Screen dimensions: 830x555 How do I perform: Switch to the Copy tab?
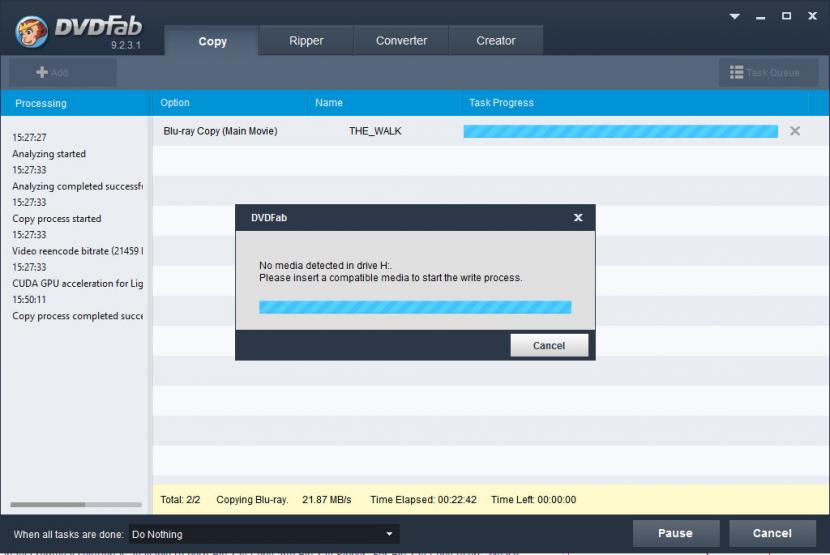212,41
